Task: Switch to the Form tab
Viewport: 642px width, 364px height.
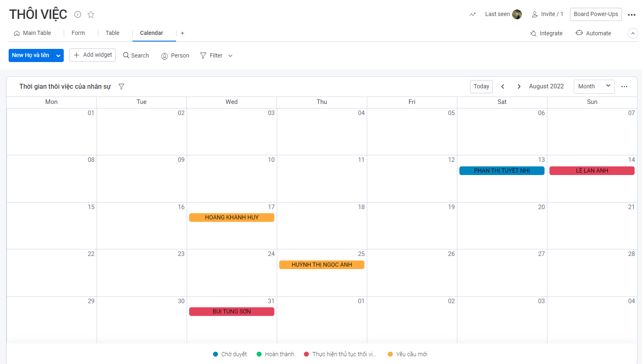Action: [x=78, y=33]
